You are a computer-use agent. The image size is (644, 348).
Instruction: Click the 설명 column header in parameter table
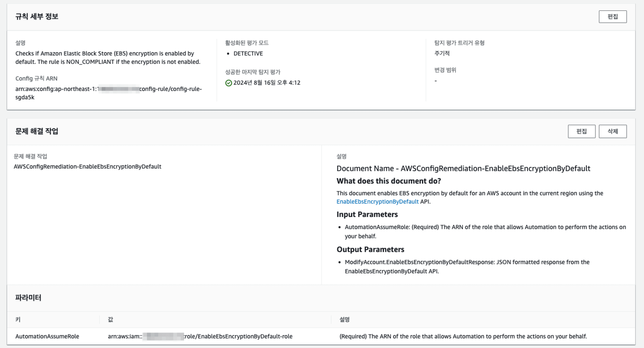point(345,319)
